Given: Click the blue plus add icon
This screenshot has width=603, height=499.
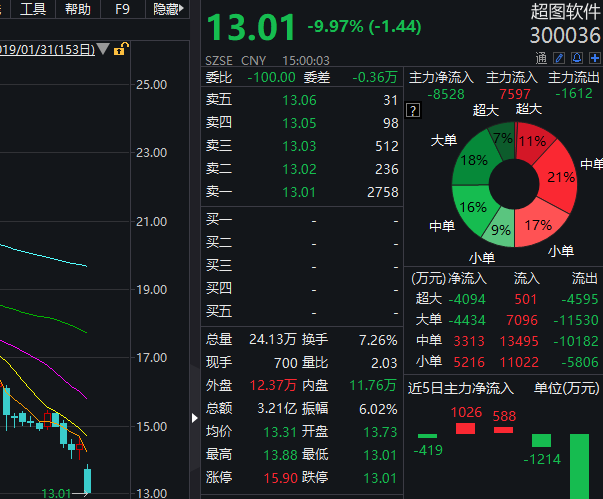Looking at the screenshot, I should point(595,58).
